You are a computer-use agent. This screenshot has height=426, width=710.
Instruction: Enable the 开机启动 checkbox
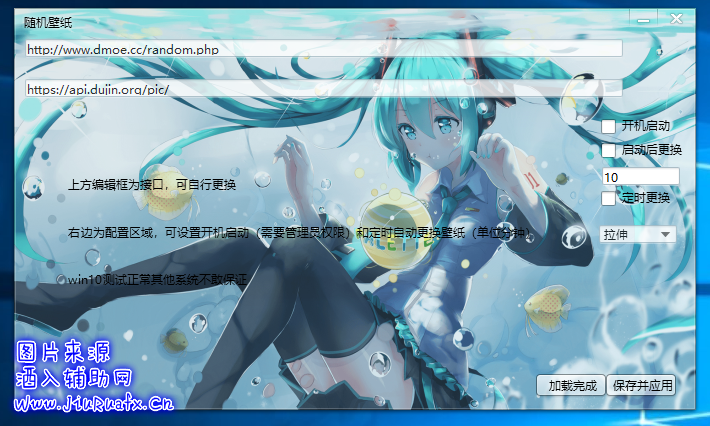[608, 126]
